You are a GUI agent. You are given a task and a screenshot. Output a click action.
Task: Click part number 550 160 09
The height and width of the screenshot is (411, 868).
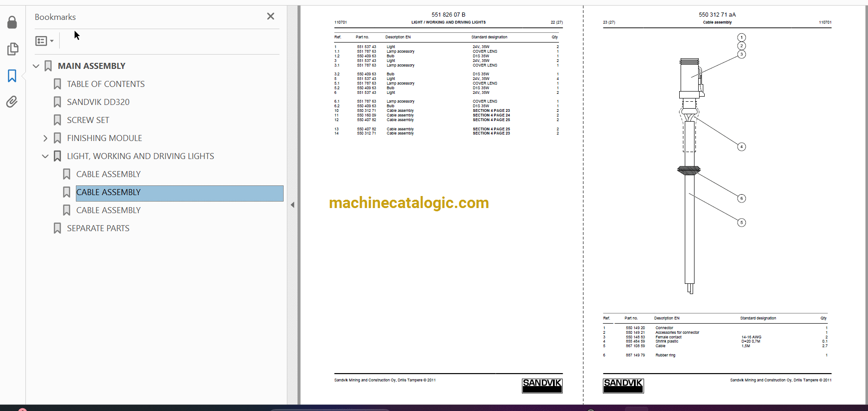(366, 115)
